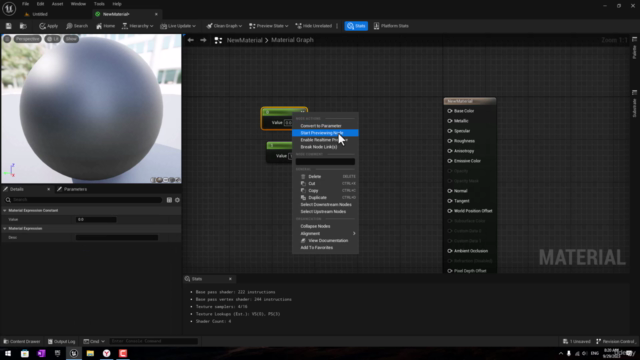The width and height of the screenshot is (640, 360).
Task: Choose Delete in context menu
Action: point(325,176)
